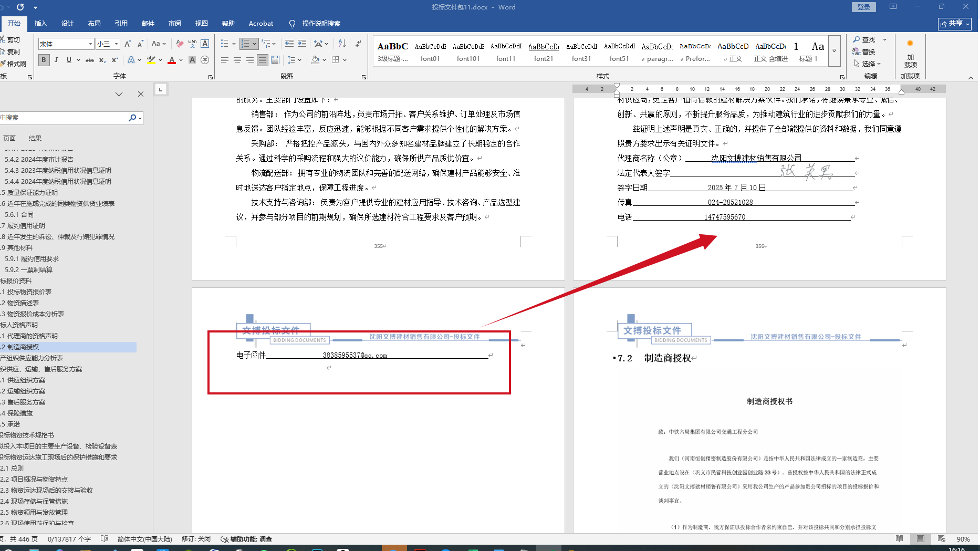
Task: Open the borders dropdown arrow
Action: click(x=345, y=60)
